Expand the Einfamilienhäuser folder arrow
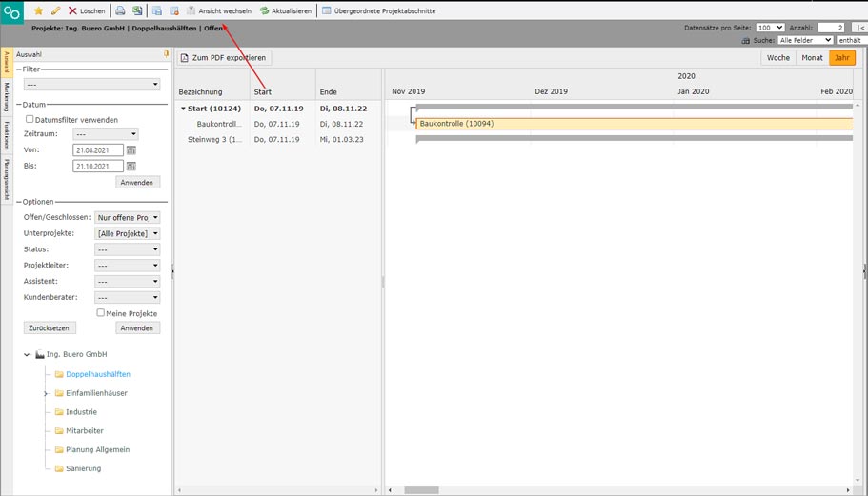 (46, 394)
